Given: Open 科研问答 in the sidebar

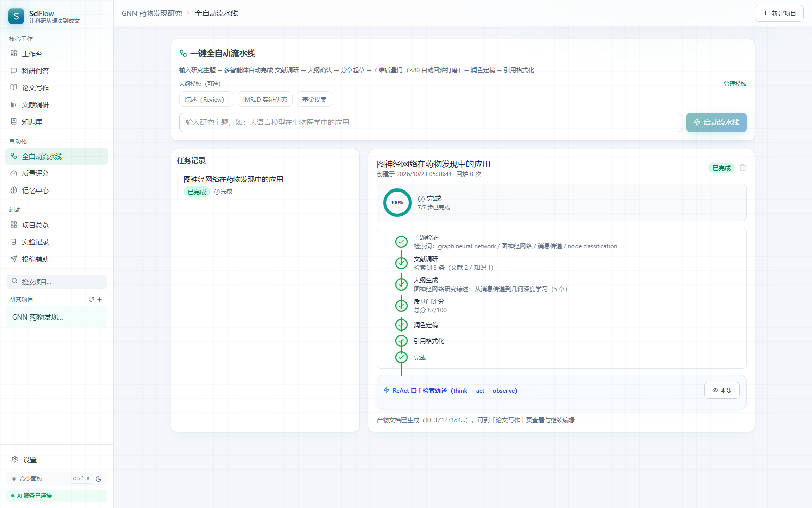Looking at the screenshot, I should coord(56,71).
